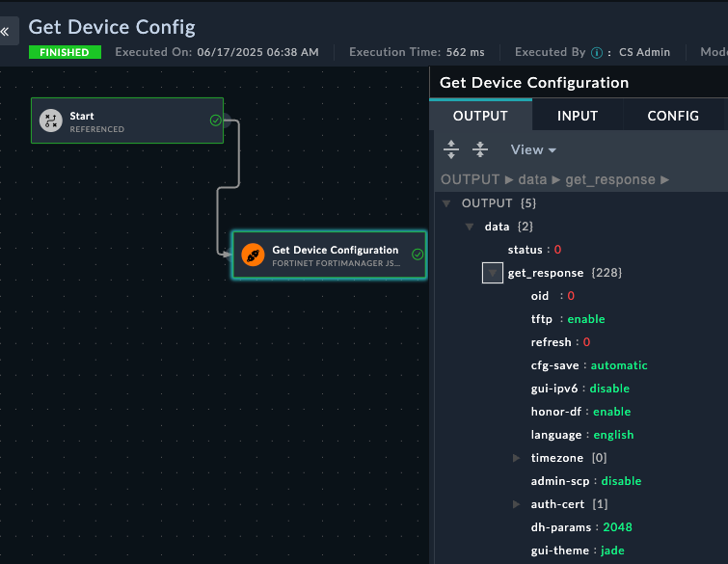
Task: Switch to the INPUT tab
Action: pos(578,116)
